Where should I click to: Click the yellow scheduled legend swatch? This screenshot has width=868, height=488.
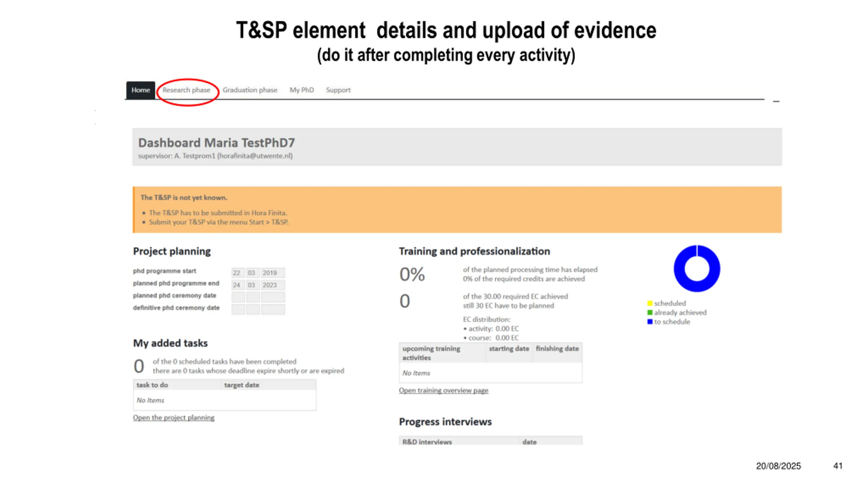point(650,303)
